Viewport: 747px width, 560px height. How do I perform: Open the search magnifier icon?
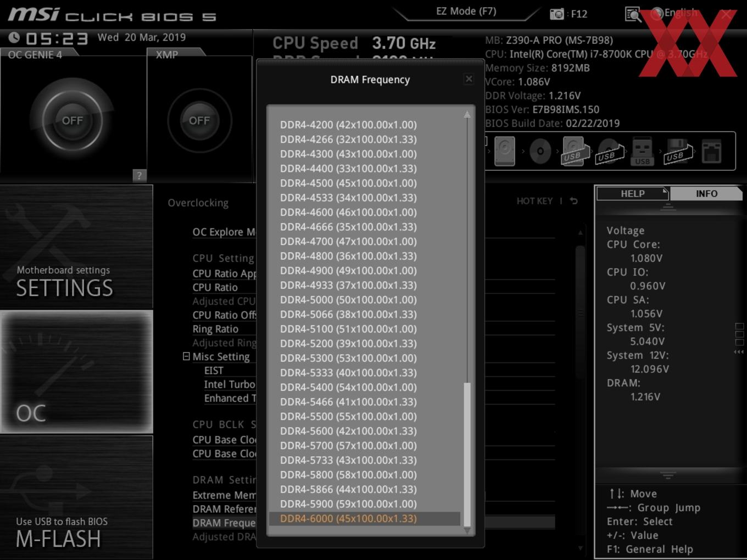pos(633,14)
